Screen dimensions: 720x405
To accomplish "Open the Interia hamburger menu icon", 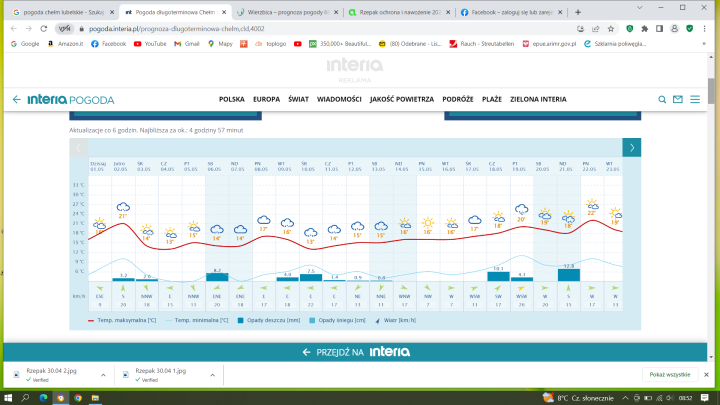I will [695, 100].
